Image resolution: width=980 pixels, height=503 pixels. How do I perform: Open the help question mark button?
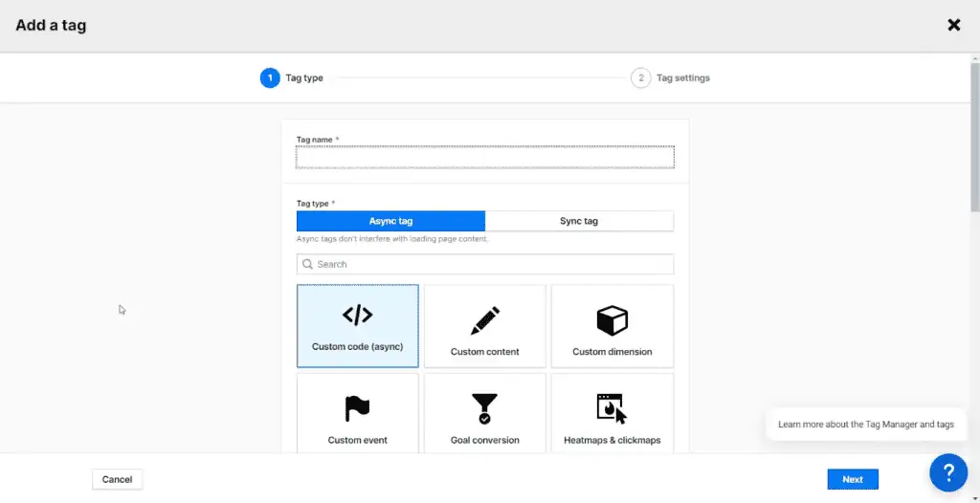click(x=948, y=472)
